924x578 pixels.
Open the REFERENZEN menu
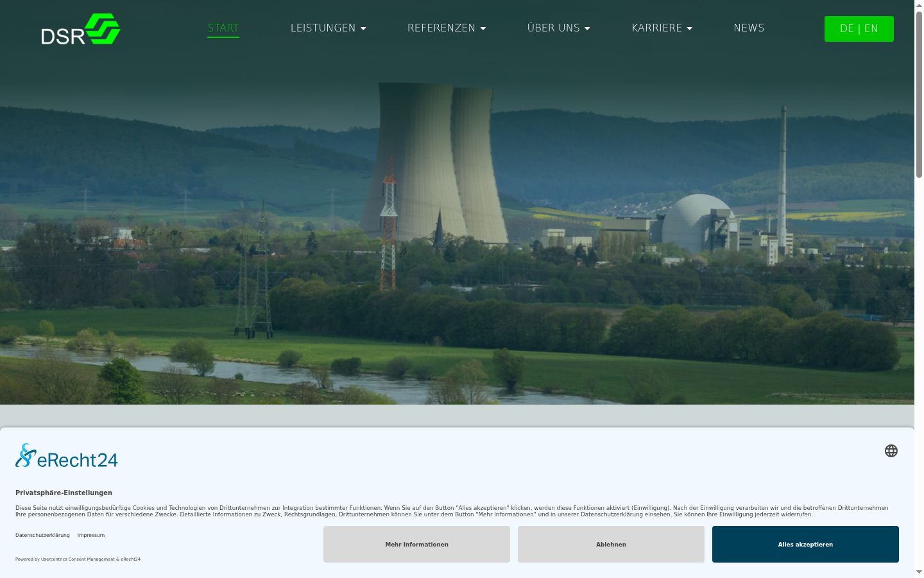tap(441, 28)
